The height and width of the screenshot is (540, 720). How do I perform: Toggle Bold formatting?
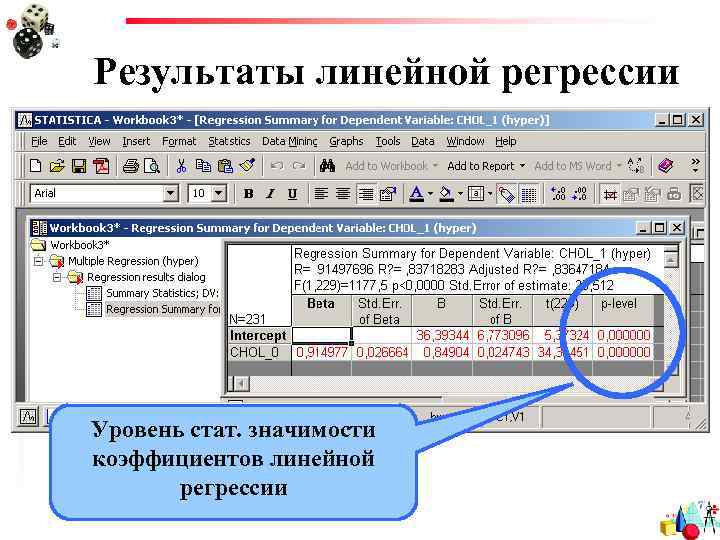[x=248, y=194]
